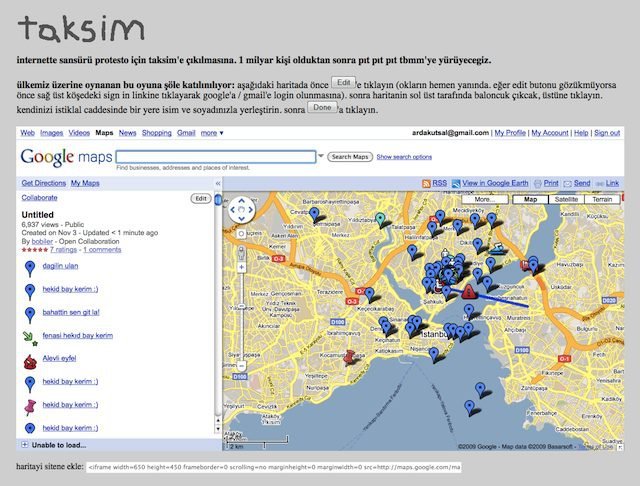Click the Collaborate link
640x486 pixels.
point(39,198)
